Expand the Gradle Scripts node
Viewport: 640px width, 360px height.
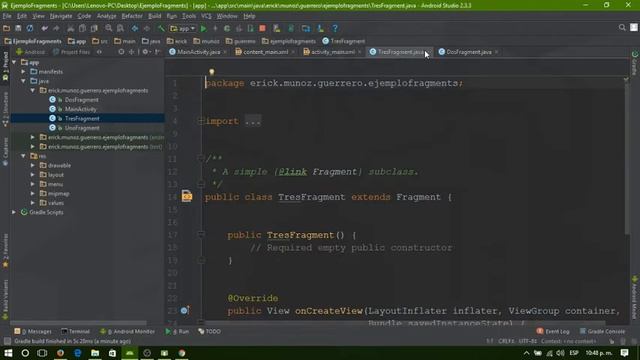(x=14, y=212)
